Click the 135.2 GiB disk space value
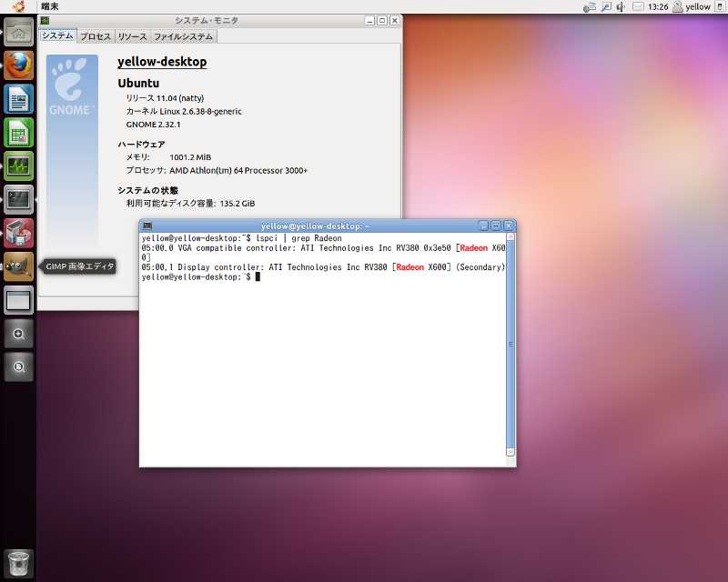 (x=238, y=204)
